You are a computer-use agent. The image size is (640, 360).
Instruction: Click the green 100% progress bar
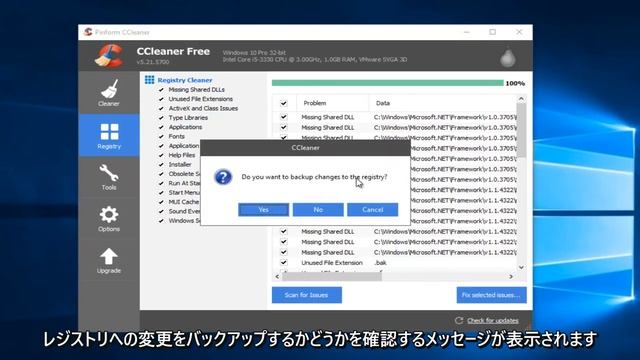[x=388, y=83]
